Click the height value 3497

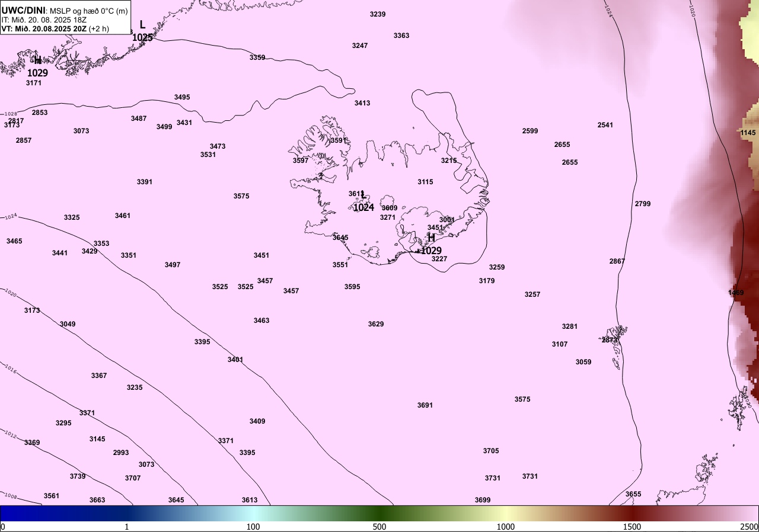click(173, 265)
